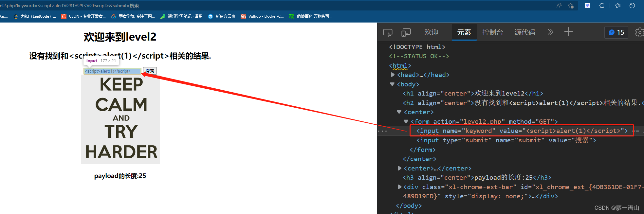The width and height of the screenshot is (644, 214).
Task: Open the extensions puzzle icon
Action: pyautogui.click(x=602, y=6)
